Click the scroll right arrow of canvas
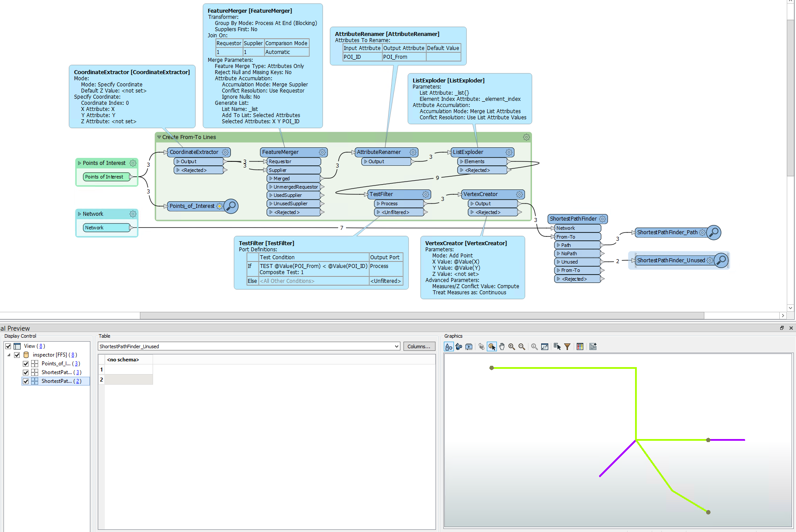 pyautogui.click(x=783, y=315)
